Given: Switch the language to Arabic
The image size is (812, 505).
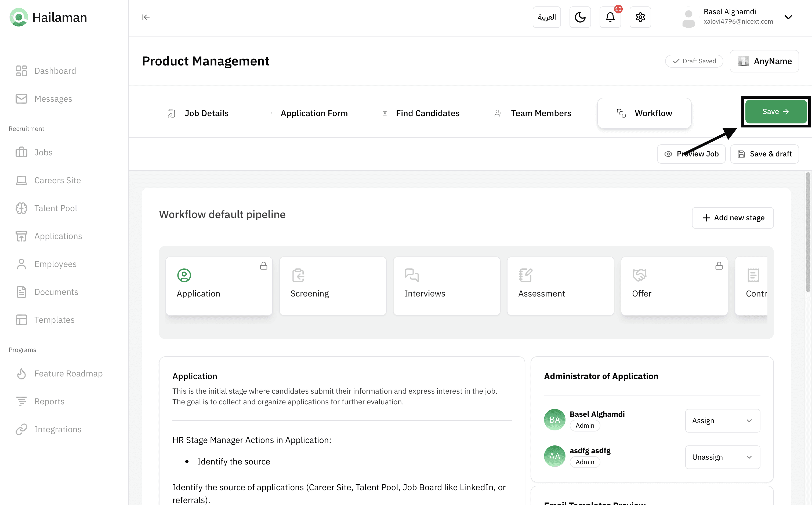Looking at the screenshot, I should [547, 17].
